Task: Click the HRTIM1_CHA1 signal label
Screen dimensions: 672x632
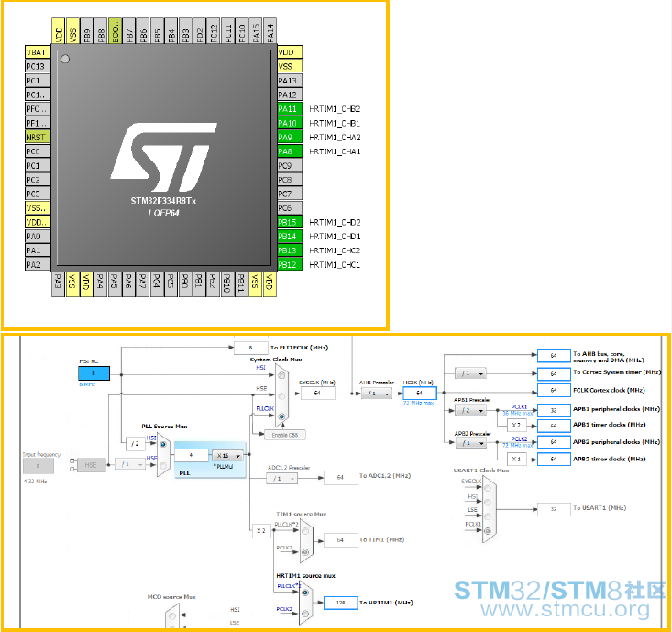Action: point(335,151)
